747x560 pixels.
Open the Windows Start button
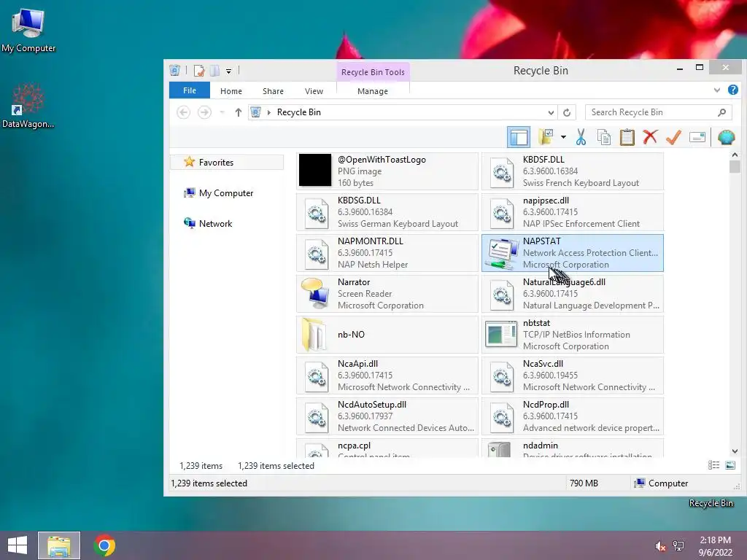point(18,545)
